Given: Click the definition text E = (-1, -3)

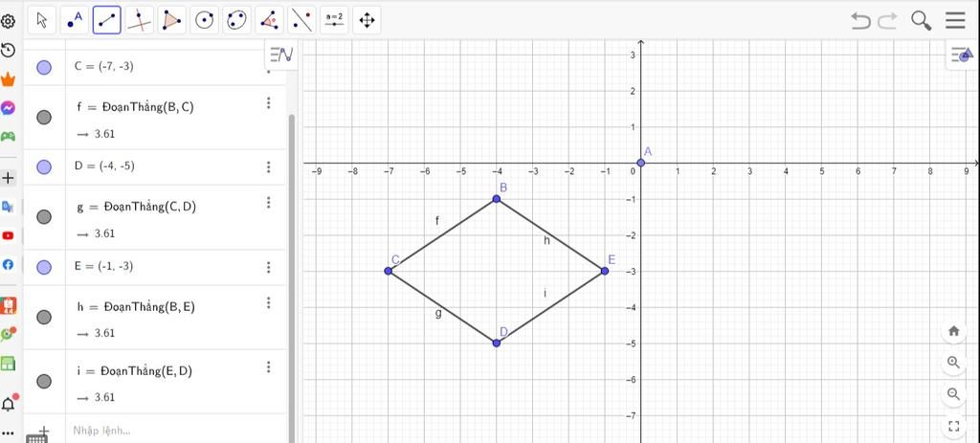Looking at the screenshot, I should [103, 266].
